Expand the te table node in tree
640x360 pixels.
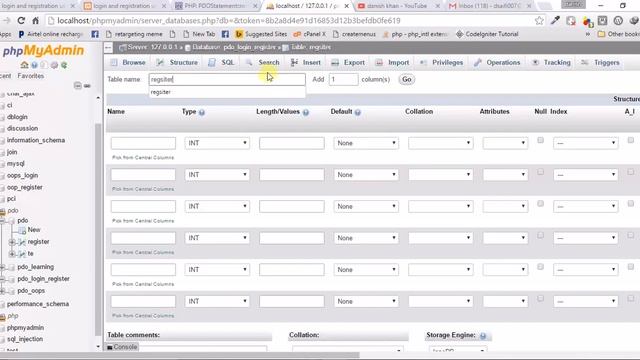pos(12,254)
